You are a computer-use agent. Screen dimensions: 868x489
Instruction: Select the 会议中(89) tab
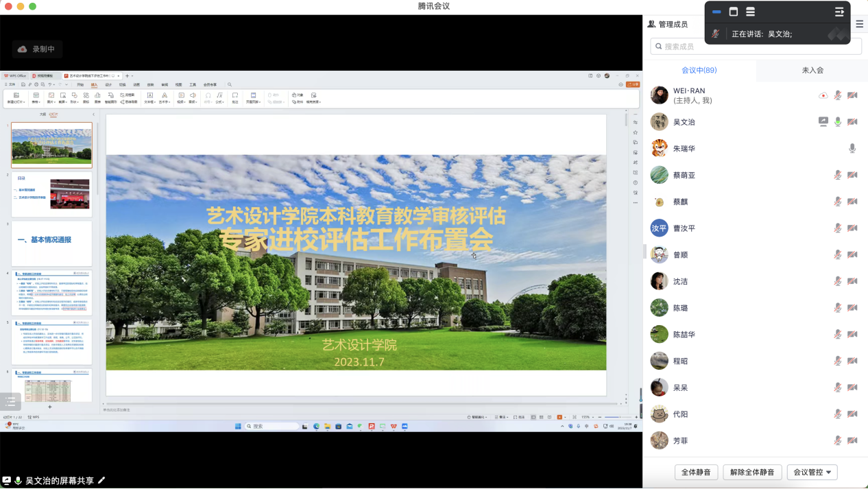tap(699, 70)
